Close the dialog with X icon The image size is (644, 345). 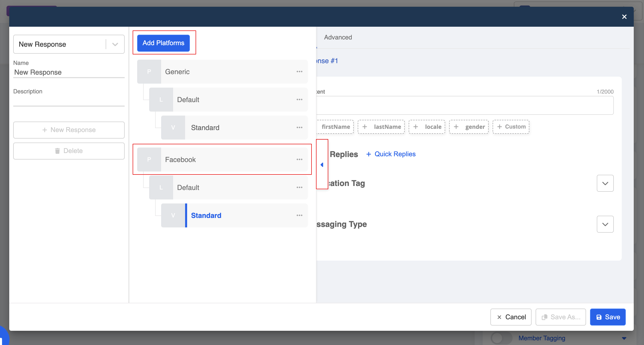point(624,17)
